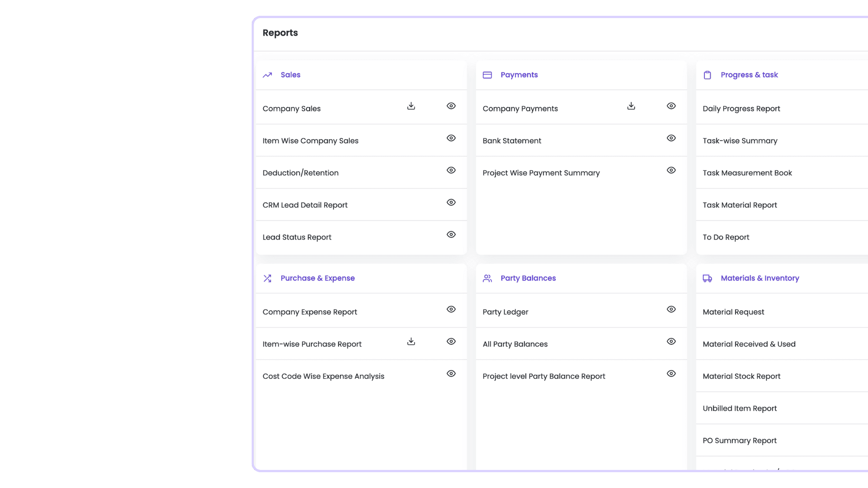Viewport: 868px width, 488px height.
Task: Select the Party Balances section header
Action: coord(528,278)
